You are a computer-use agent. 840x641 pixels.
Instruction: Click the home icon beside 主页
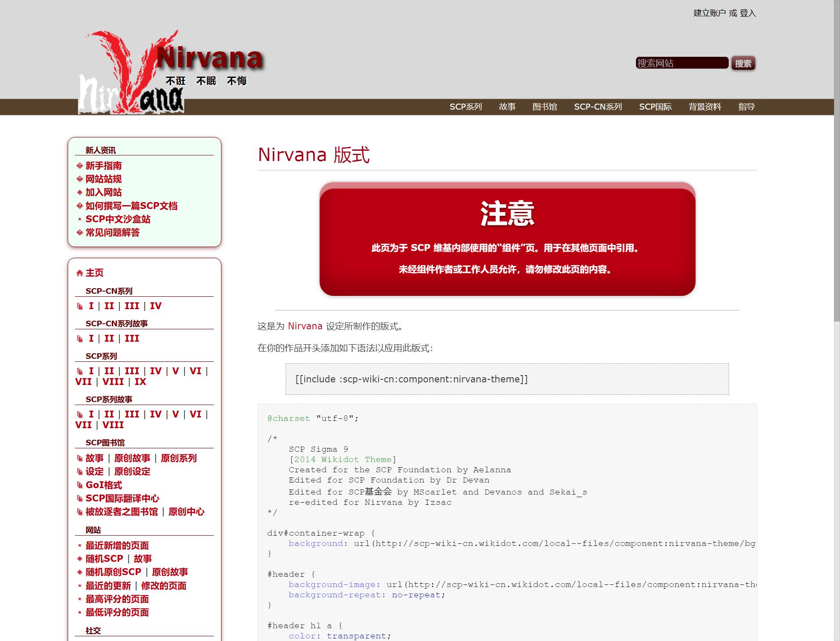pos(79,273)
